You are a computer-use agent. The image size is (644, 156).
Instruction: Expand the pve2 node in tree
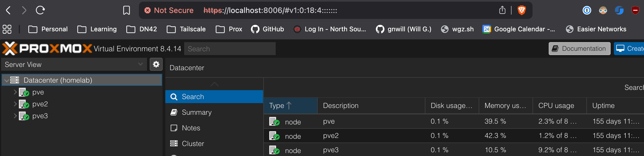(x=15, y=104)
